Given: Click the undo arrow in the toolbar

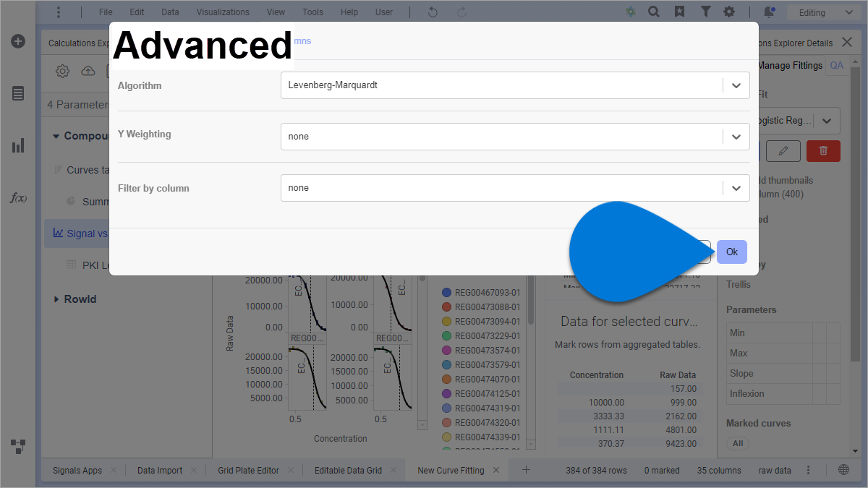Looking at the screenshot, I should point(433,12).
